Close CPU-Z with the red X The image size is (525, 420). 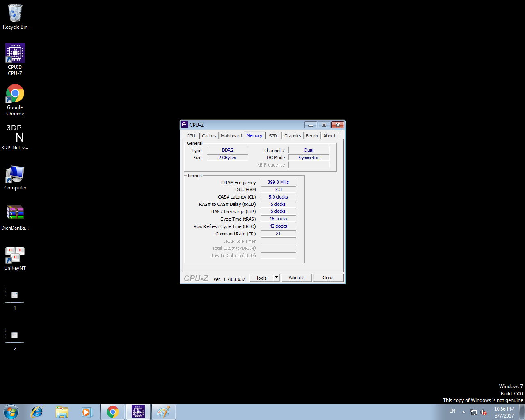tap(337, 125)
